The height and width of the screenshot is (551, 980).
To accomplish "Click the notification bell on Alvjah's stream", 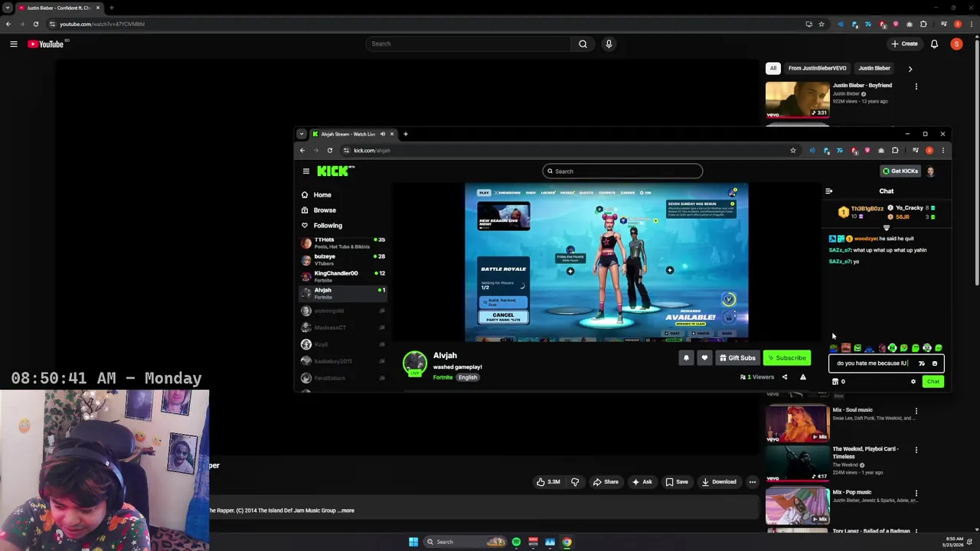I will click(686, 357).
